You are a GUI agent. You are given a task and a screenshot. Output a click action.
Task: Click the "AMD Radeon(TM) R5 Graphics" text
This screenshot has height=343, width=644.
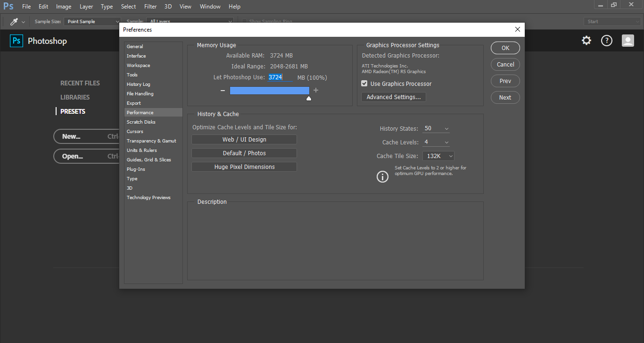394,72
